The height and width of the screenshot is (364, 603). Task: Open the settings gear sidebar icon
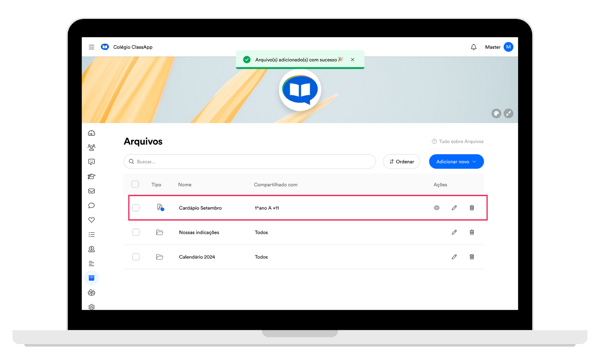coord(91,307)
